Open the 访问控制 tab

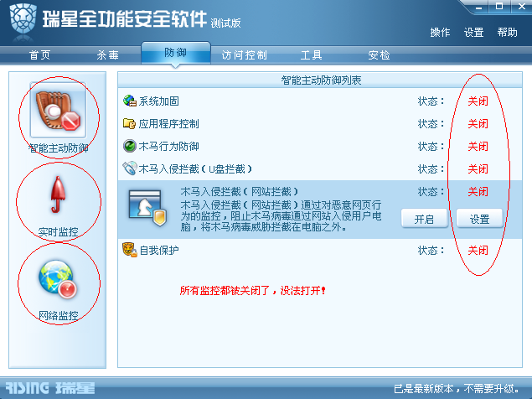pos(245,55)
